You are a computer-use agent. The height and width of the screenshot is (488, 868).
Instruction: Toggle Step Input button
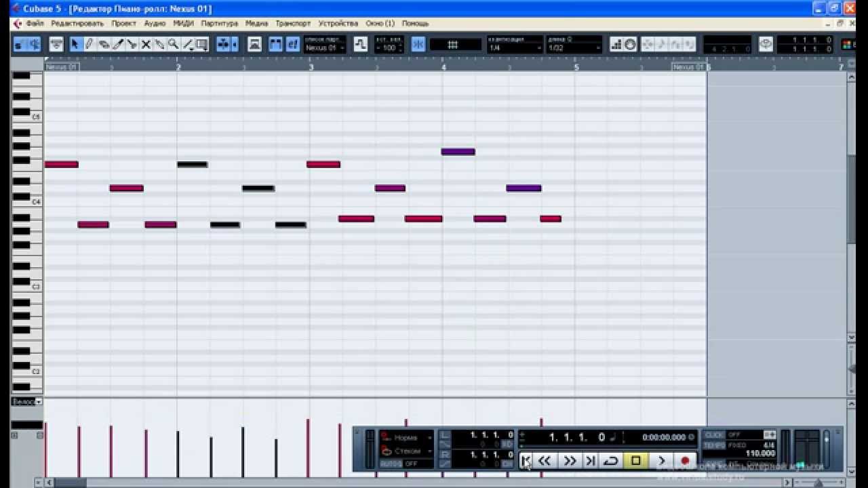pyautogui.click(x=616, y=44)
